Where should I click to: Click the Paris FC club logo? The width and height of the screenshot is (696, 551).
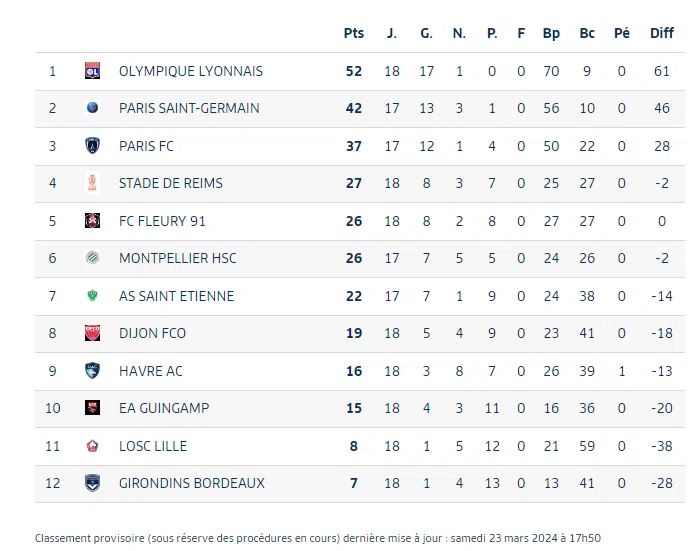point(93,146)
